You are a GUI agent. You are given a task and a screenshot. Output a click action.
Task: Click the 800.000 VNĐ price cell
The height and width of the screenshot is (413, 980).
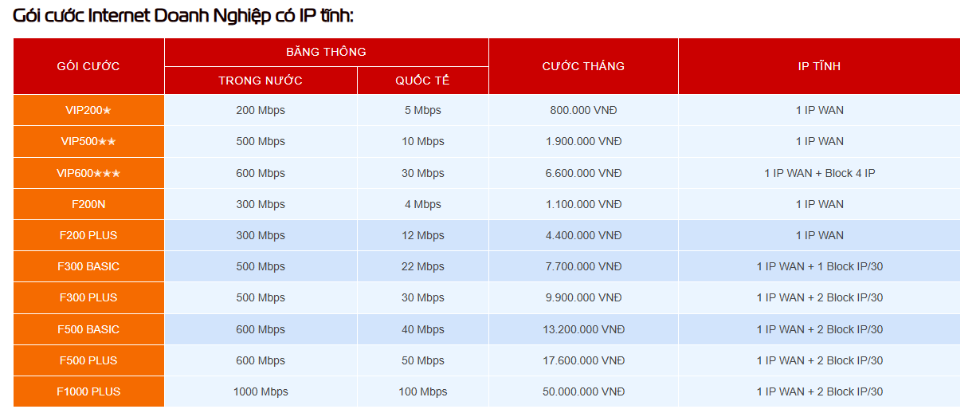point(583,110)
